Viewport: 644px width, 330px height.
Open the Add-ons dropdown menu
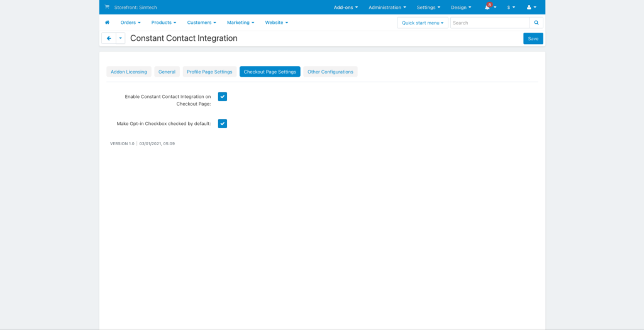[x=345, y=8]
